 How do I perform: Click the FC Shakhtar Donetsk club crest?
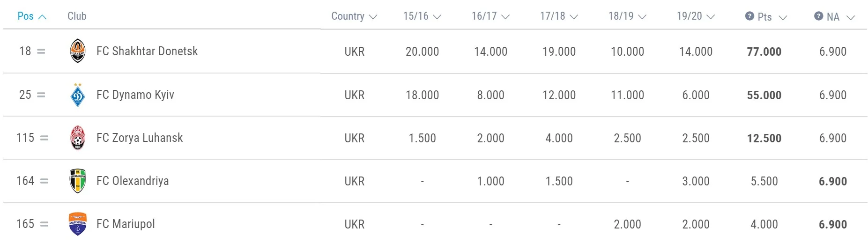(77, 51)
